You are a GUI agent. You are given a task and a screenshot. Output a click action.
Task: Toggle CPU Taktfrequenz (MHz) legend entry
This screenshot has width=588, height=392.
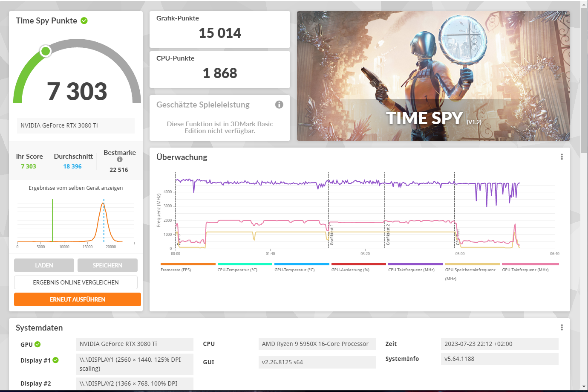pyautogui.click(x=415, y=267)
